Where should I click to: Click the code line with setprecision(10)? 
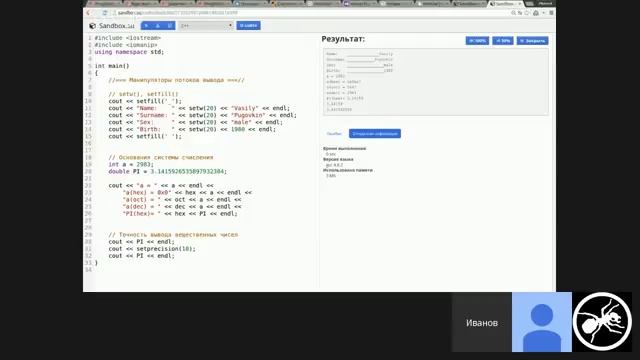[x=152, y=249]
